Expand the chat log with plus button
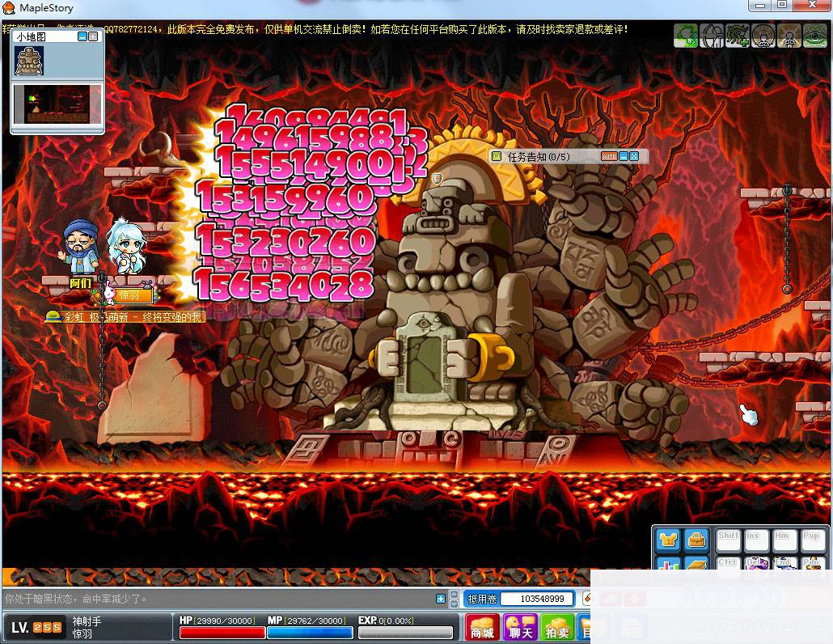Image resolution: width=833 pixels, height=644 pixels. pyautogui.click(x=441, y=599)
